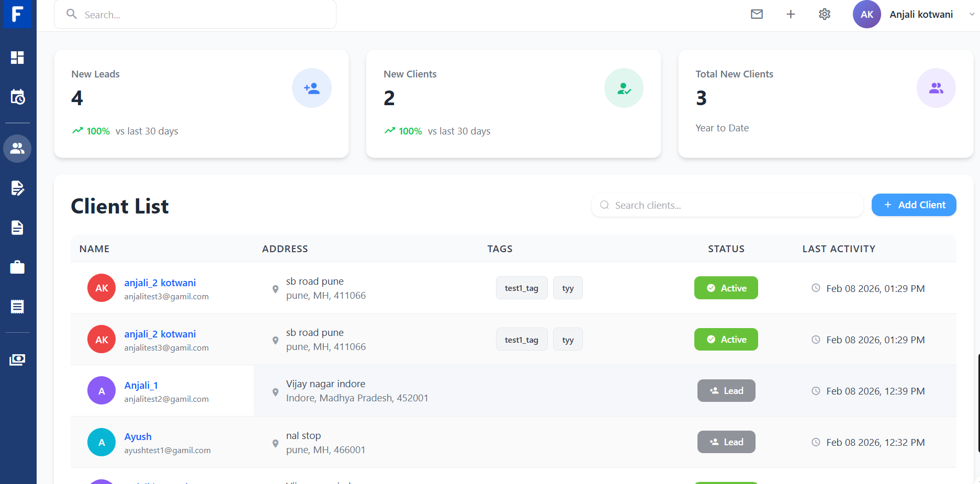
Task: Click nal stop address text
Action: tap(303, 435)
